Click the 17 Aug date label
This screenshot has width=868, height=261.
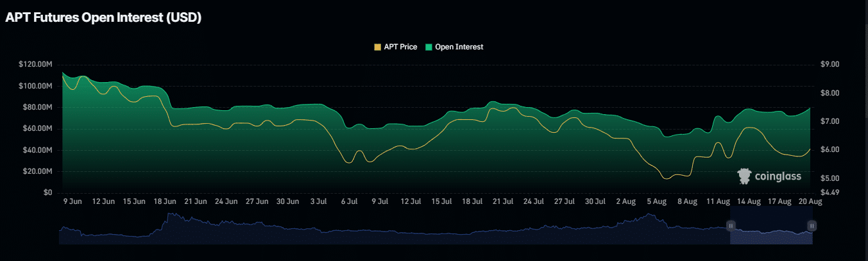point(780,201)
